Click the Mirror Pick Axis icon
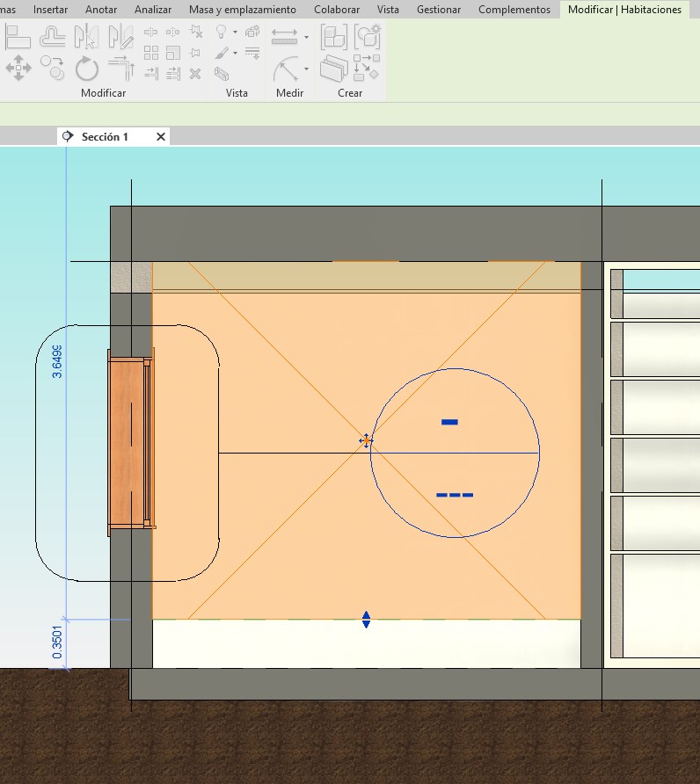The image size is (700, 784). 87,37
